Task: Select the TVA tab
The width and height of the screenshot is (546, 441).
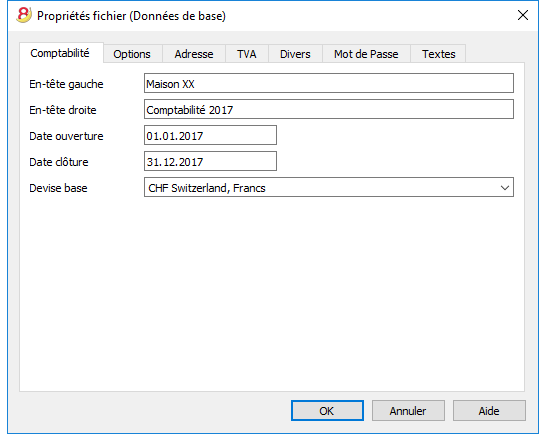Action: click(x=247, y=54)
